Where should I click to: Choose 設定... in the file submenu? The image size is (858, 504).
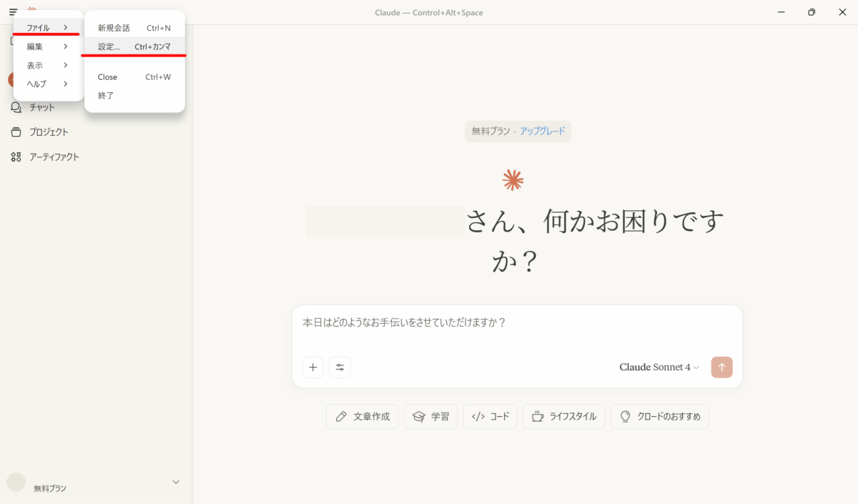pos(134,46)
